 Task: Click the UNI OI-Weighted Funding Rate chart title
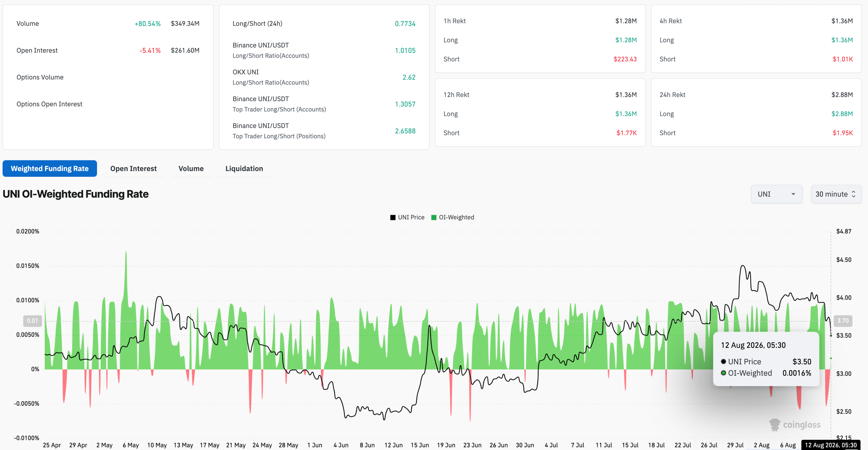point(76,194)
